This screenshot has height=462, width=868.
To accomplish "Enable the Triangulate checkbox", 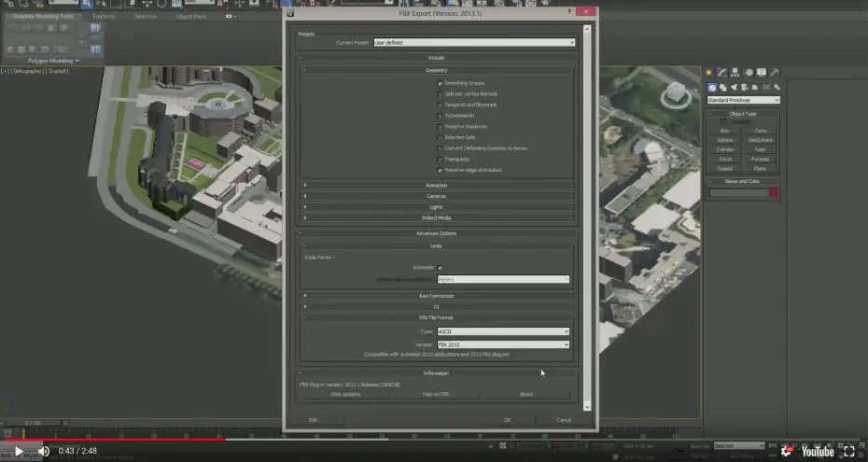I will (x=440, y=160).
